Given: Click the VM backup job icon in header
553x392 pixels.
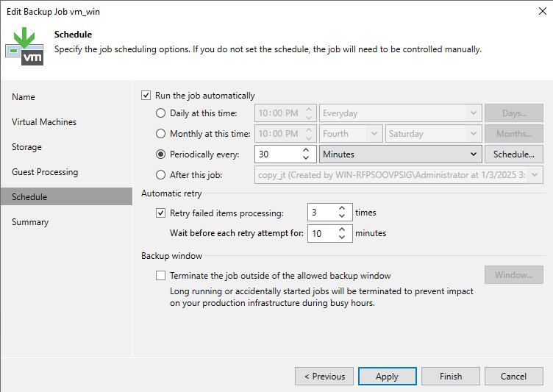Looking at the screenshot, I should click(x=24, y=46).
